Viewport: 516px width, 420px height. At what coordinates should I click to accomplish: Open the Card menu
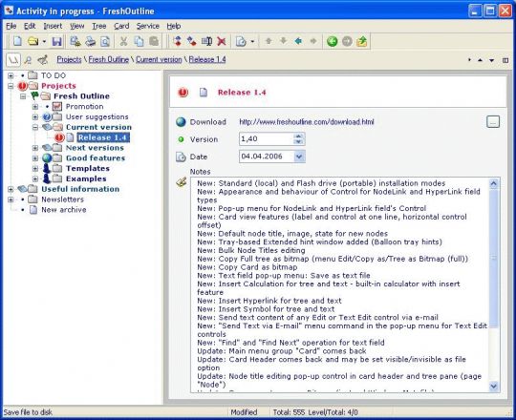click(121, 26)
